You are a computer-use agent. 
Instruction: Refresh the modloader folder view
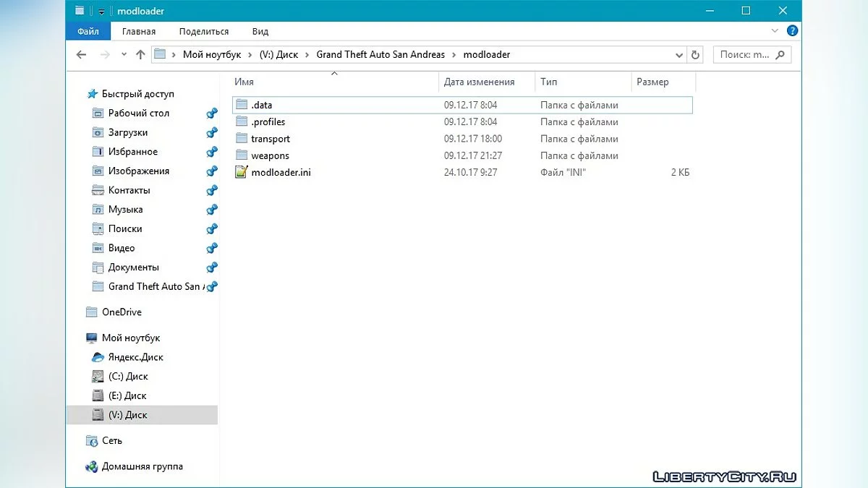click(695, 55)
